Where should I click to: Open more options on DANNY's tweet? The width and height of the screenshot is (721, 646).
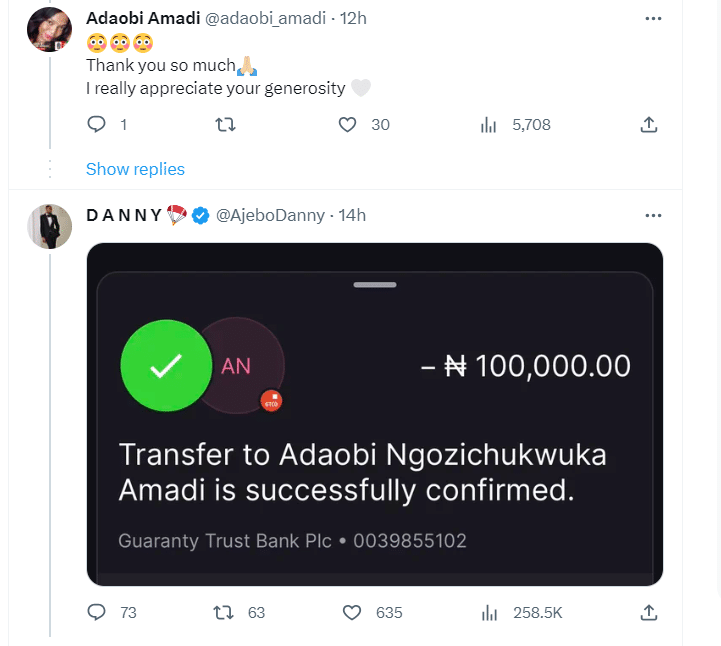653,215
